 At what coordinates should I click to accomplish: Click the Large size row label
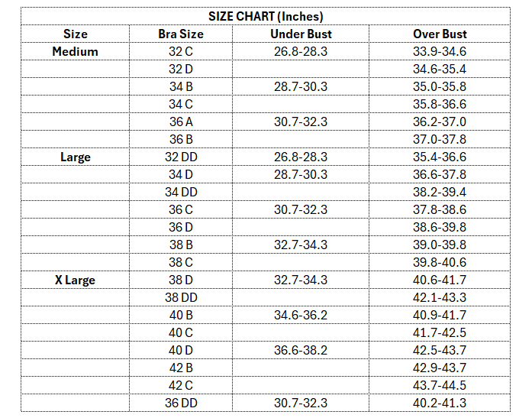coord(76,157)
